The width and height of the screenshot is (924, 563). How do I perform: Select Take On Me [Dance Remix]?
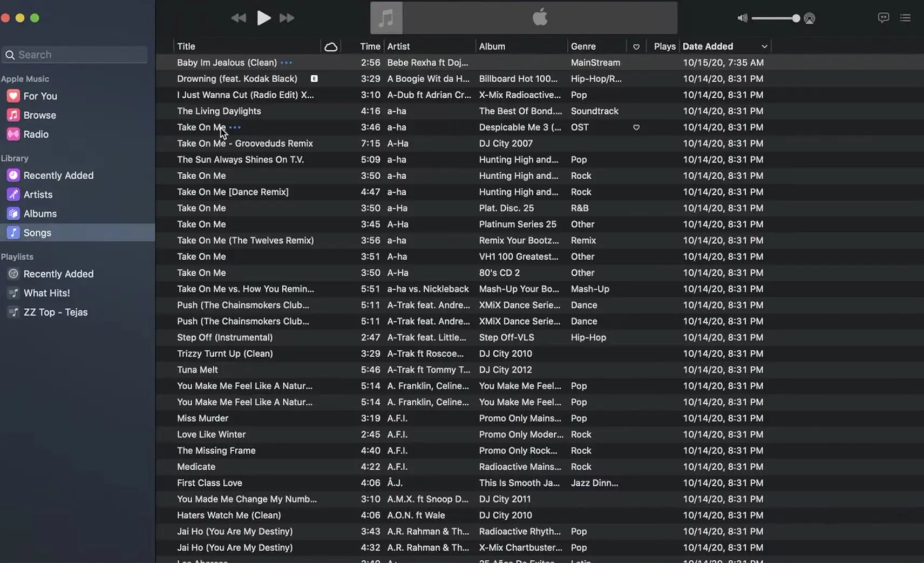click(x=233, y=192)
